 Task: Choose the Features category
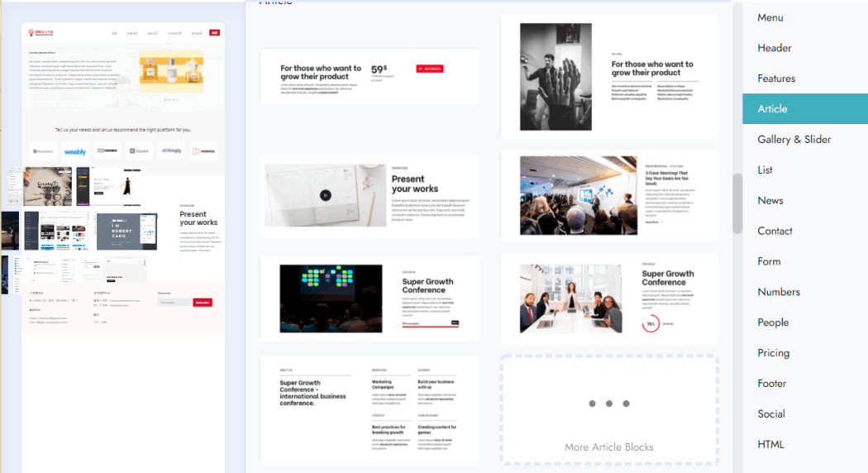point(776,79)
